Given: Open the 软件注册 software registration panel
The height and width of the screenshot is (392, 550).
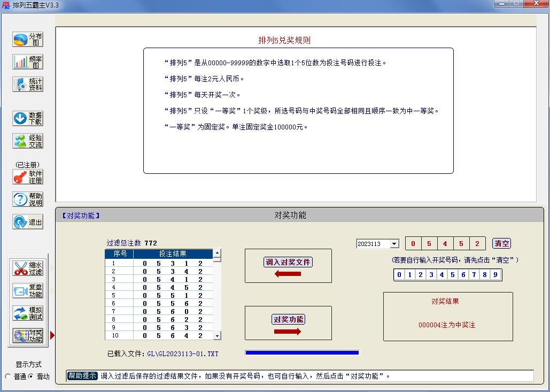Looking at the screenshot, I should pyautogui.click(x=27, y=176).
